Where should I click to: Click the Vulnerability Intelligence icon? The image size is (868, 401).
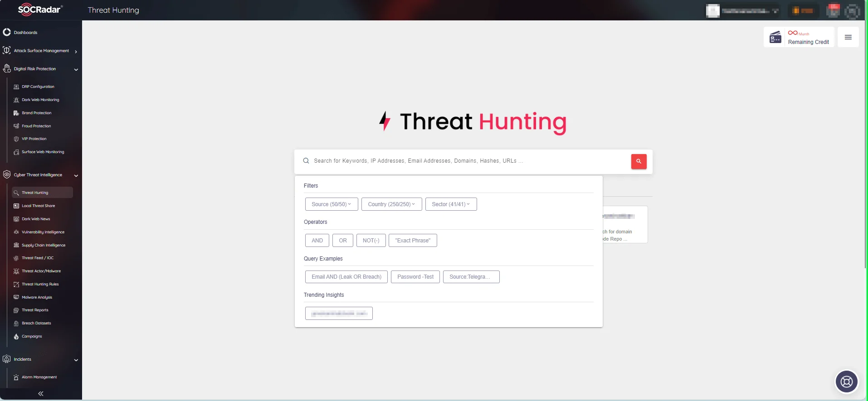pyautogui.click(x=16, y=232)
